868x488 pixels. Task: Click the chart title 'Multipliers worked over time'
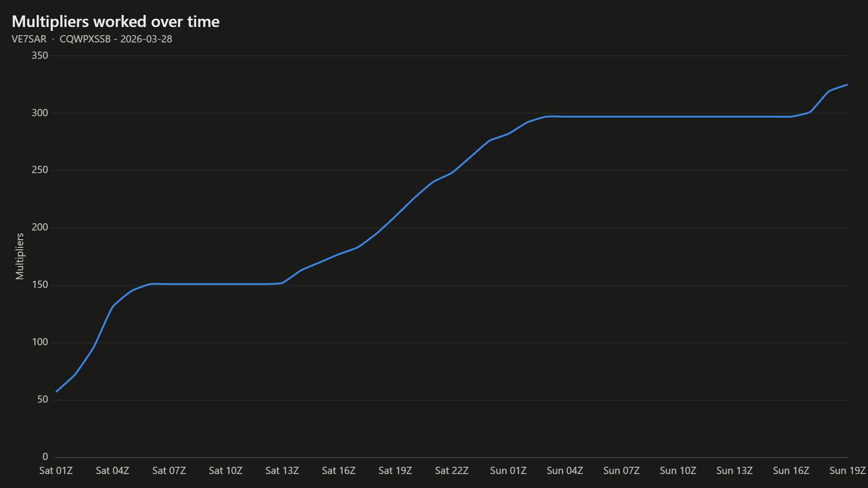point(116,22)
